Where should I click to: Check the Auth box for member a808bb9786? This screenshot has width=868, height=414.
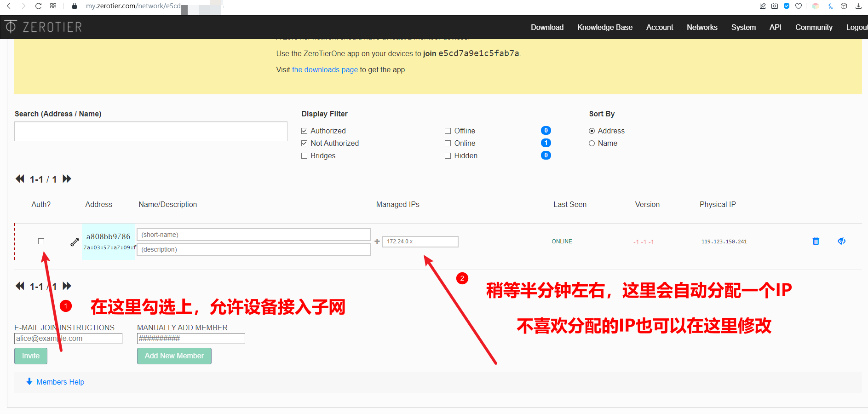point(41,241)
